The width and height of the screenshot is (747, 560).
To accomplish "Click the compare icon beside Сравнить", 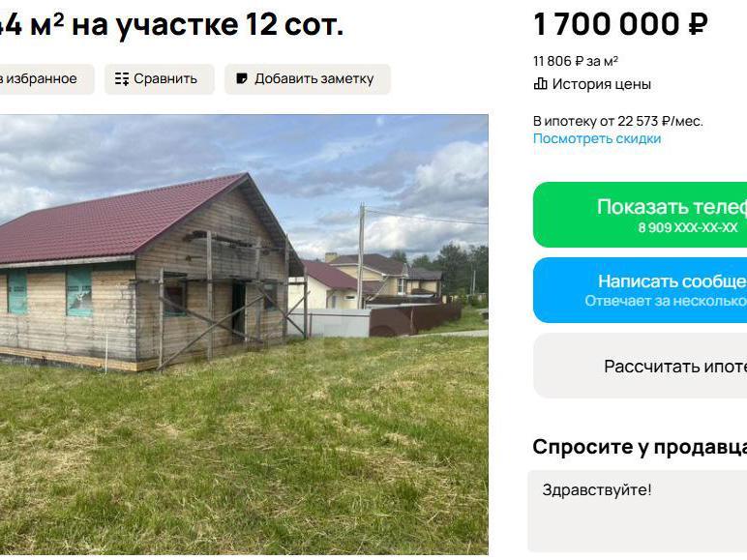I will click(122, 79).
